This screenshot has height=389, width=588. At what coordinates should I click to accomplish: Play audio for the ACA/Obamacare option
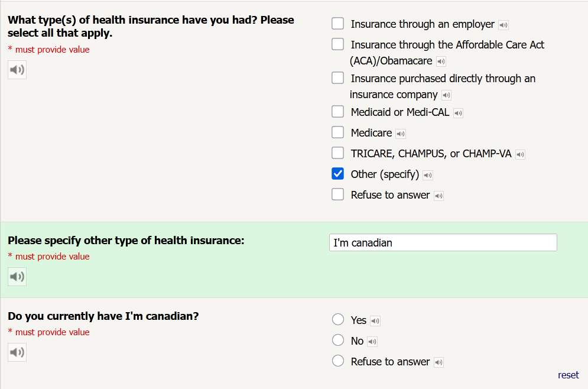pyautogui.click(x=441, y=61)
